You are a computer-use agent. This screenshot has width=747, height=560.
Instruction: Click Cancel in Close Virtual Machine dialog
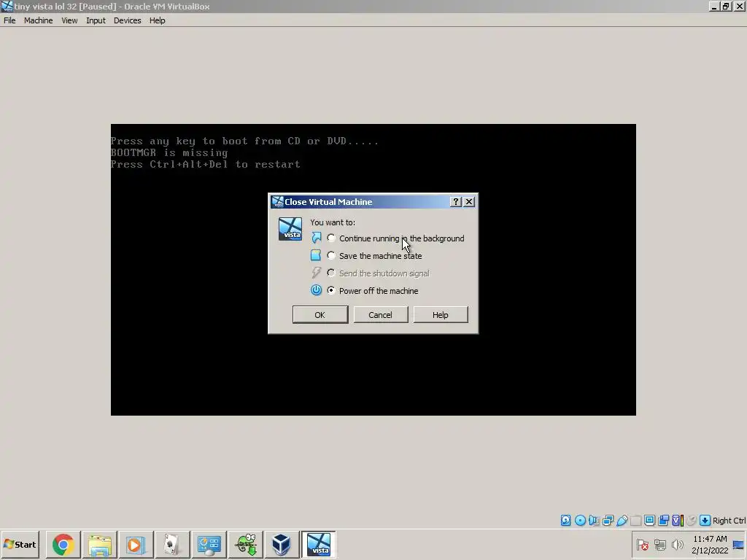coord(380,315)
